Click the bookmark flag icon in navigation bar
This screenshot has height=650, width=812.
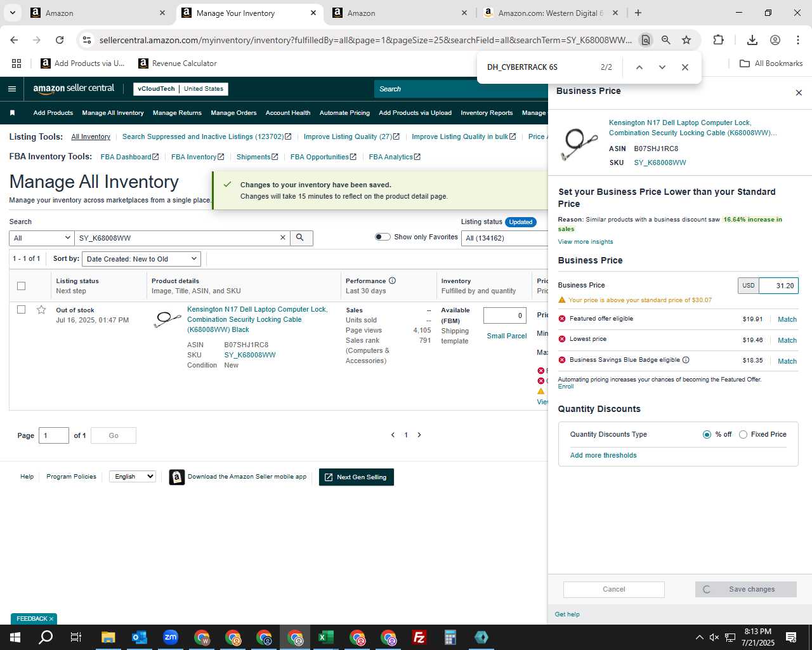click(12, 113)
